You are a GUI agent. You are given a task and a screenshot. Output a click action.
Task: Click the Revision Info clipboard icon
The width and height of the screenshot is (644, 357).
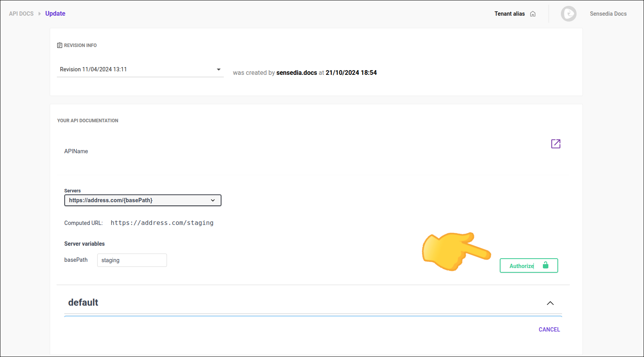click(59, 45)
